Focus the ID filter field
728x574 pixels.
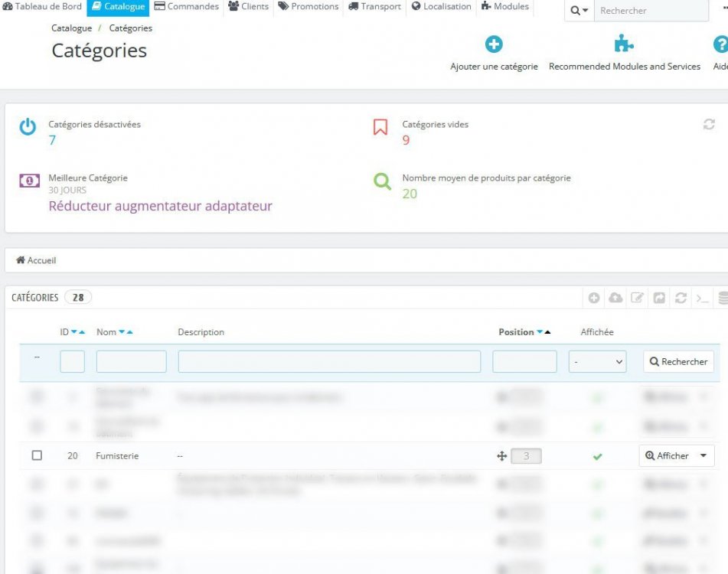pos(73,361)
